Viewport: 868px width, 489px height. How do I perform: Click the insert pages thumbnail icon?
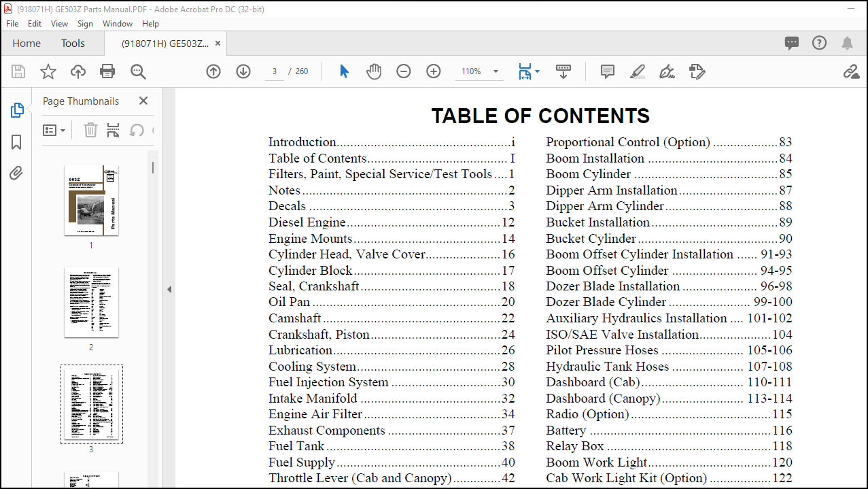tap(114, 130)
